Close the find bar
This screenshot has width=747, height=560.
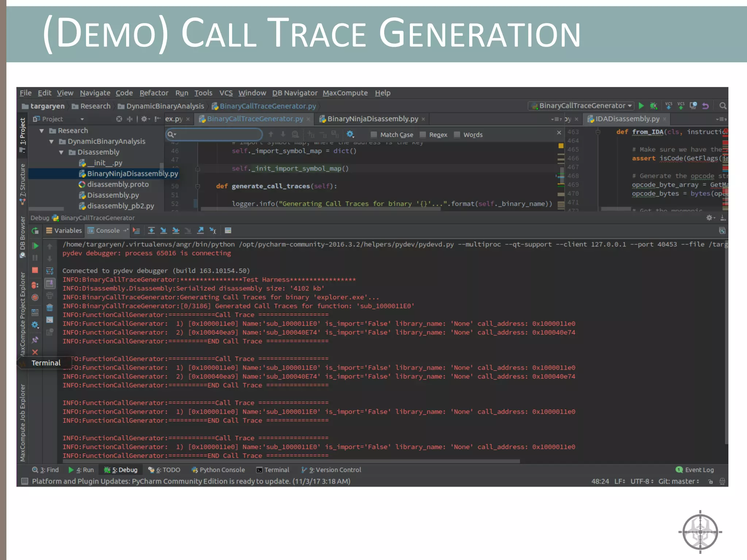(559, 132)
